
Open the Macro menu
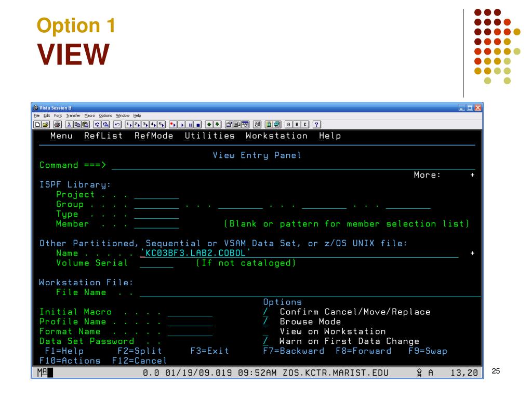89,116
